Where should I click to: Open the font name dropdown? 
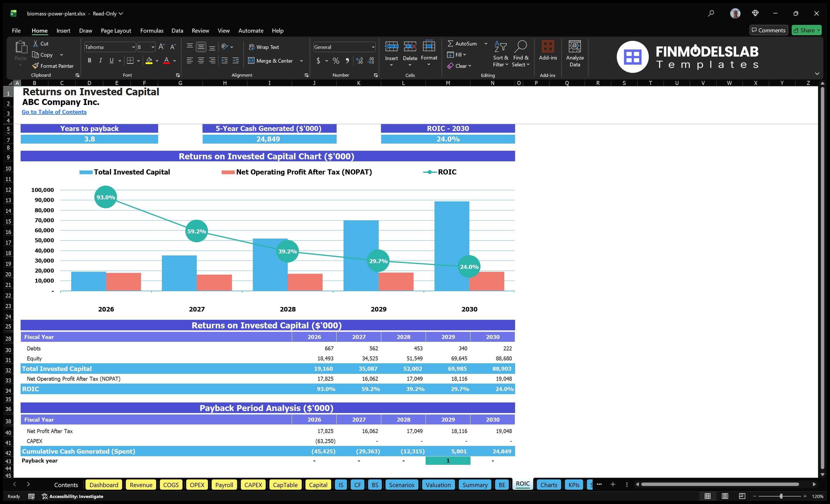134,47
